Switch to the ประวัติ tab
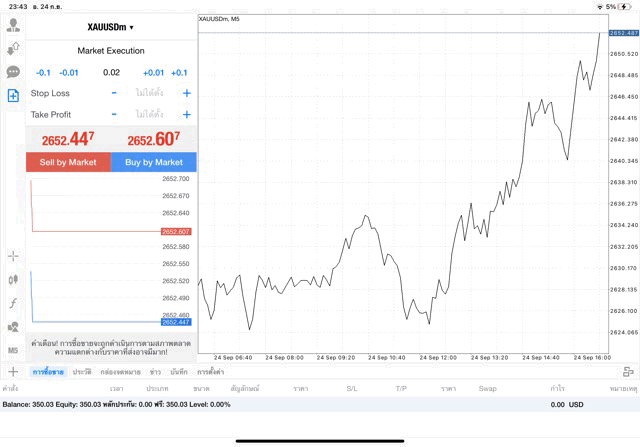 coord(82,372)
